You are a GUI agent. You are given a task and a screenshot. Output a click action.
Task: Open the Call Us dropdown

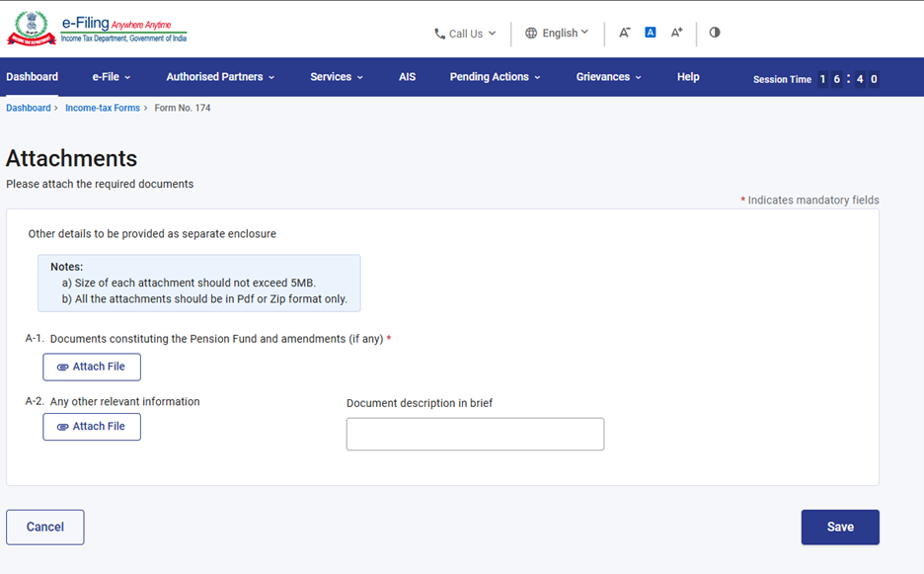tap(466, 34)
